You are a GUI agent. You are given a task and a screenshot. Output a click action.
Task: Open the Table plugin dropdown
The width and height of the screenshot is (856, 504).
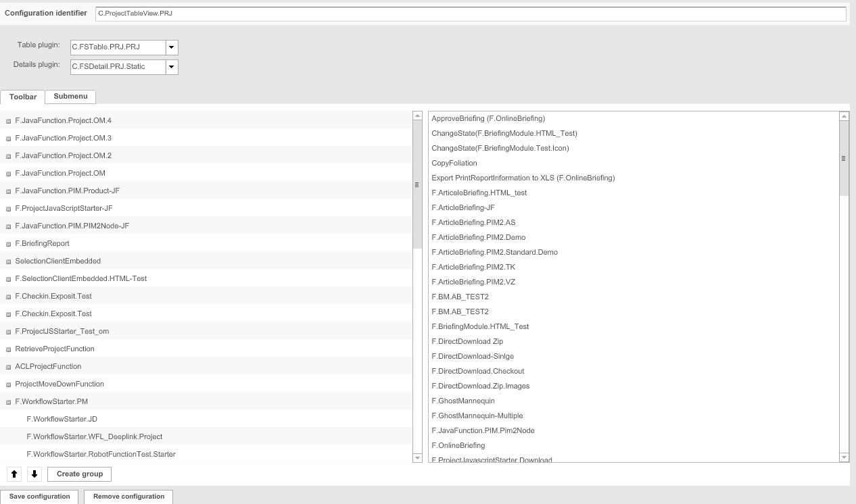[172, 47]
